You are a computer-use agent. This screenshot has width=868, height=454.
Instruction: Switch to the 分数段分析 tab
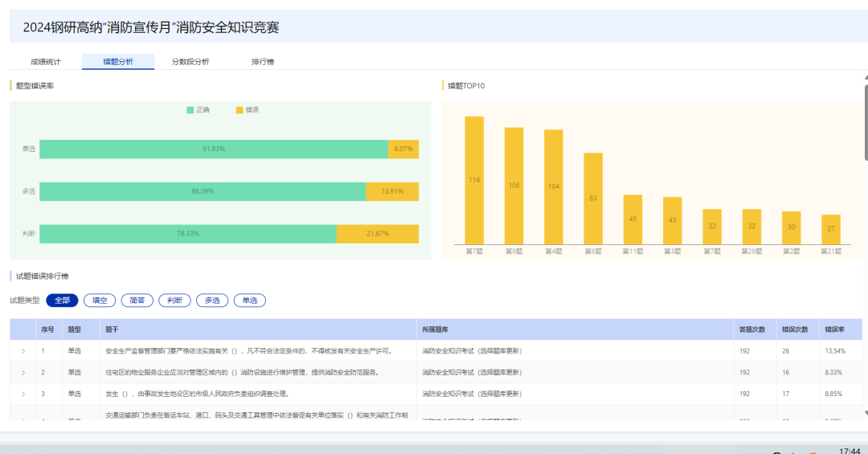click(190, 62)
